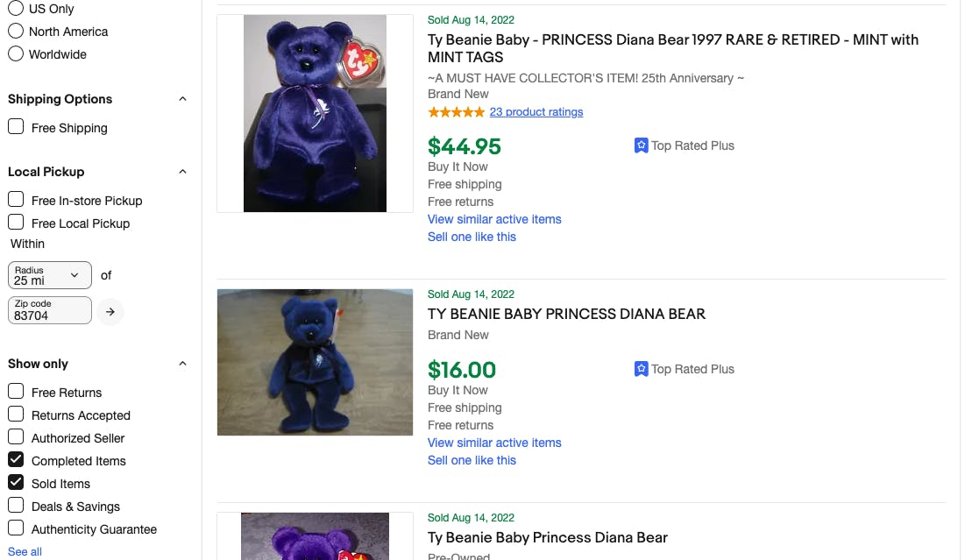Click the Top Rated Plus badge on $44.95 listing
The height and width of the screenshot is (560, 972).
(x=684, y=145)
